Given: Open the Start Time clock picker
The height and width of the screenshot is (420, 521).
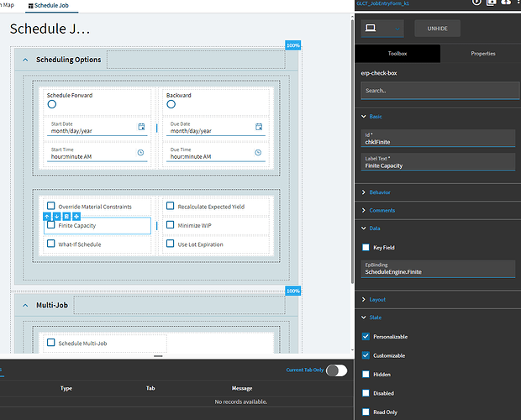Looking at the screenshot, I should (141, 152).
